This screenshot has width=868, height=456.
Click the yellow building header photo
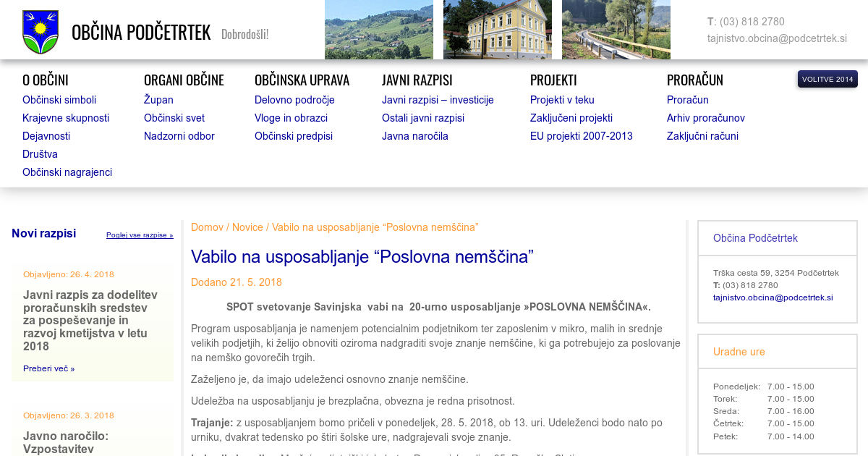click(497, 30)
